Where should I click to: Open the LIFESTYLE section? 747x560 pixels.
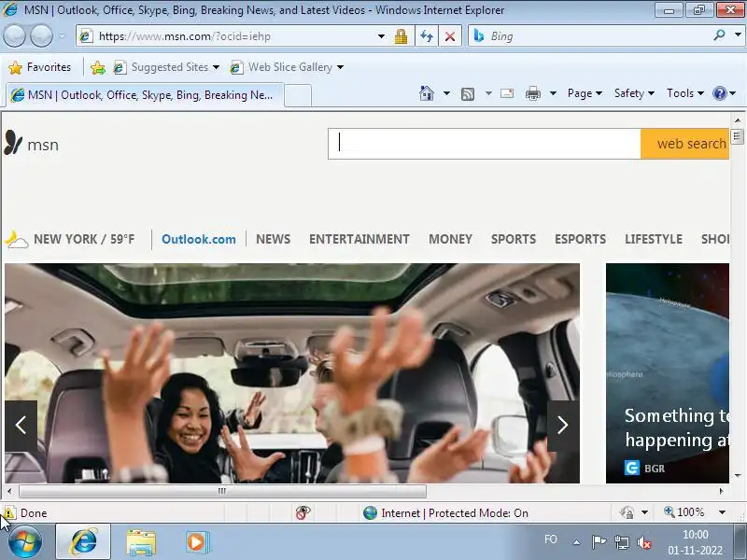[654, 239]
